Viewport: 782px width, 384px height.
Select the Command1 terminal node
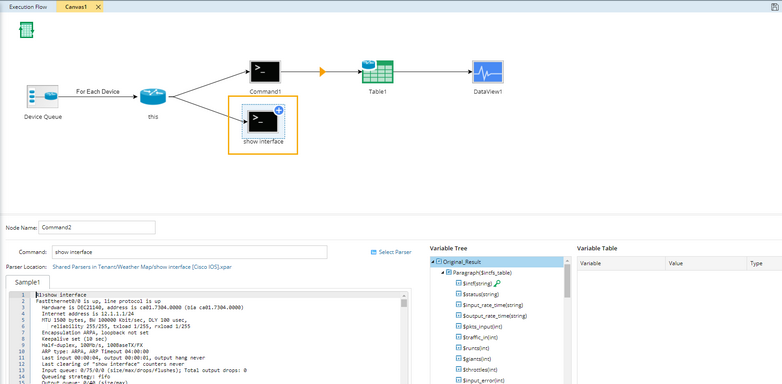(x=265, y=72)
